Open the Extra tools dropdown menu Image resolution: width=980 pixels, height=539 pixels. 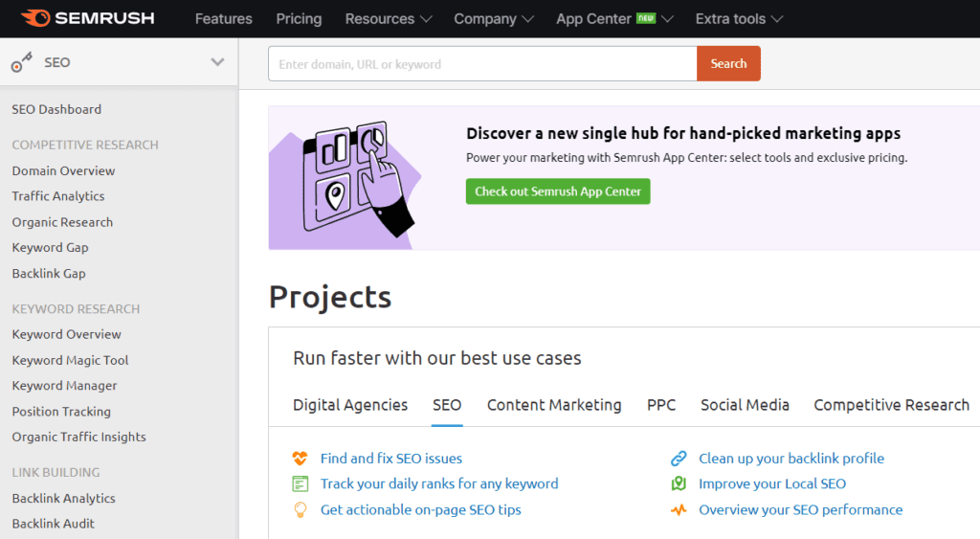[x=739, y=19]
